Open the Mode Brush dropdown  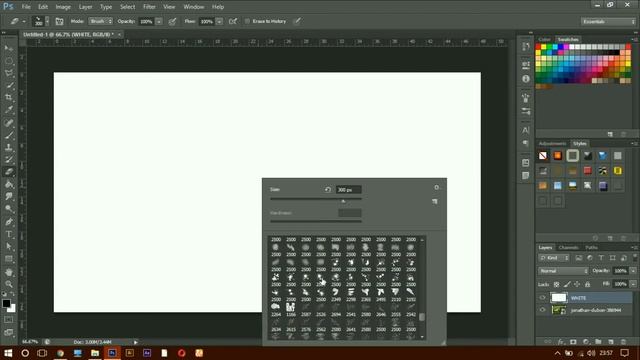tap(100, 21)
